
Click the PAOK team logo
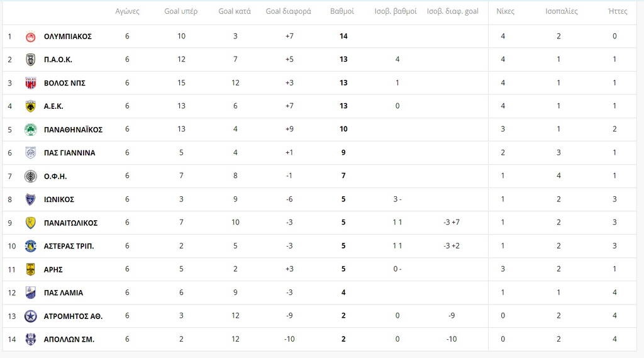30,60
